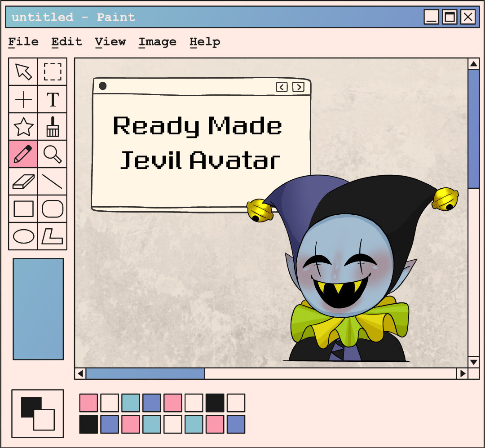The width and height of the screenshot is (485, 448).
Task: Open the File menu
Action: point(24,41)
